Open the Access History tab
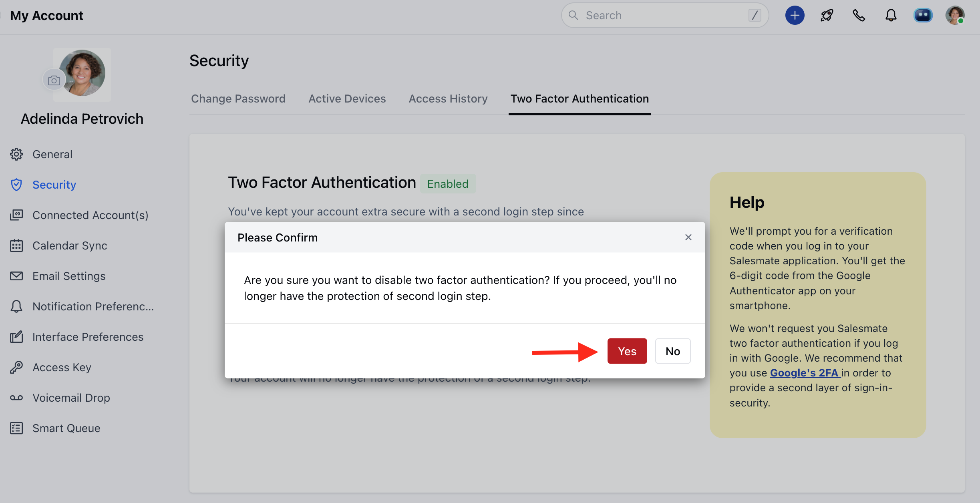The image size is (980, 503). [448, 99]
